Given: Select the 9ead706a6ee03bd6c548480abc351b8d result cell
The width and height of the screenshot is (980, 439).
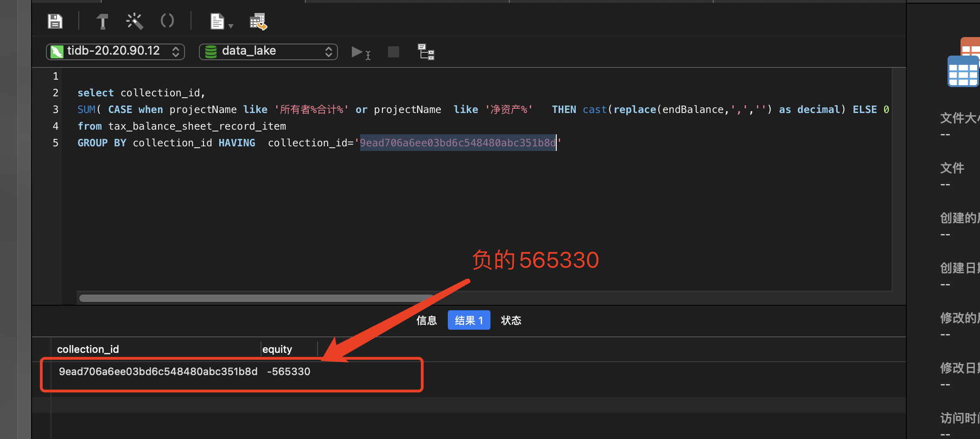Looking at the screenshot, I should pos(158,371).
